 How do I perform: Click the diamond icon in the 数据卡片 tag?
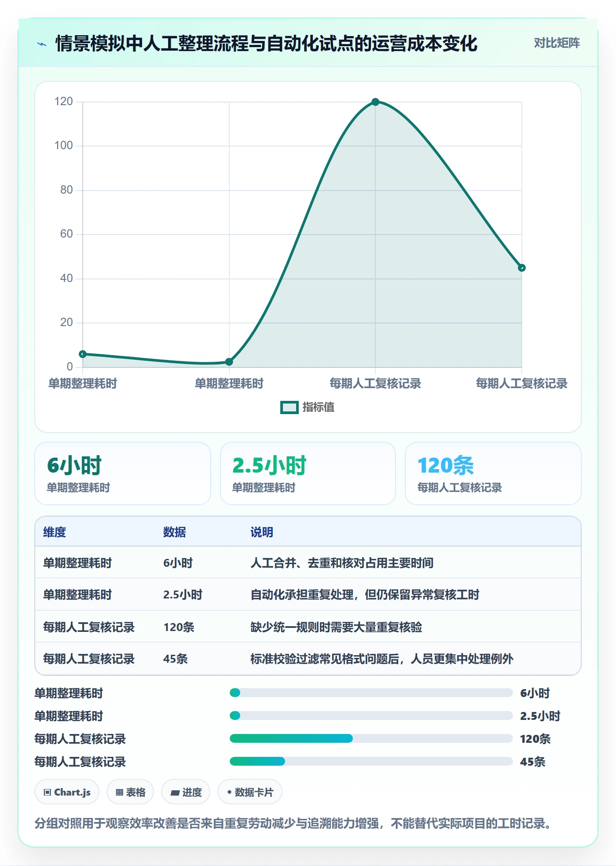[229, 792]
